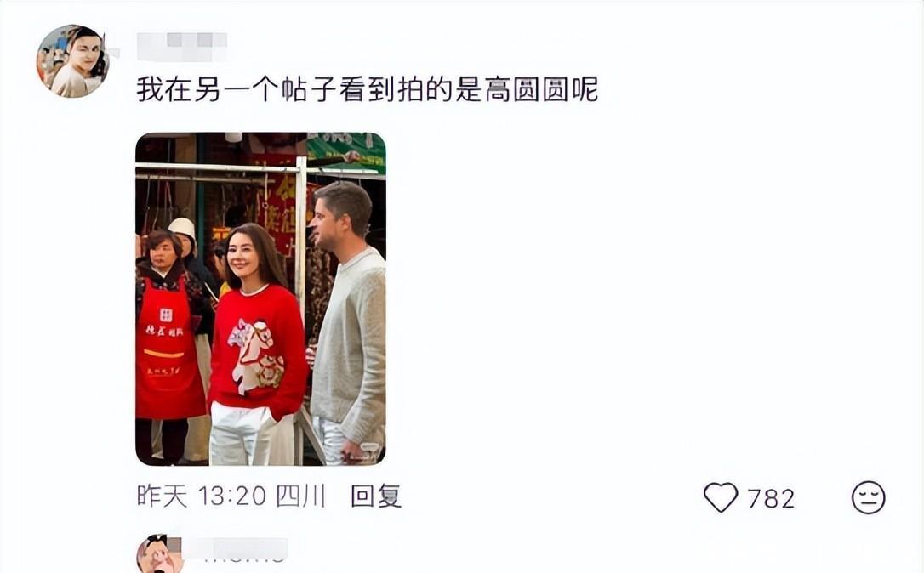Image resolution: width=924 pixels, height=573 pixels.
Task: Like the comment with the heart icon
Action: (721, 497)
